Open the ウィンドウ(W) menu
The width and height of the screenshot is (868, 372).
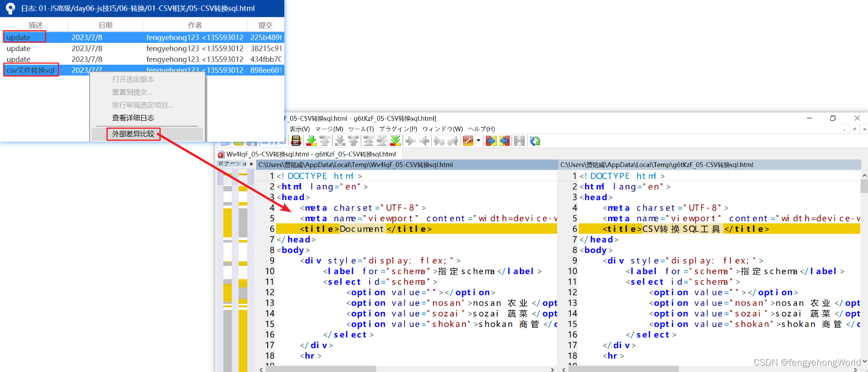(x=443, y=129)
